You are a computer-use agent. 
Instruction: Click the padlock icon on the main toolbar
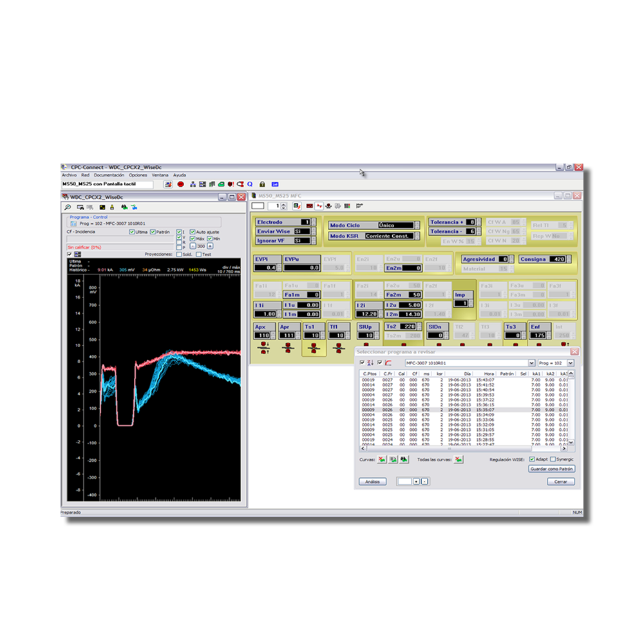260,185
